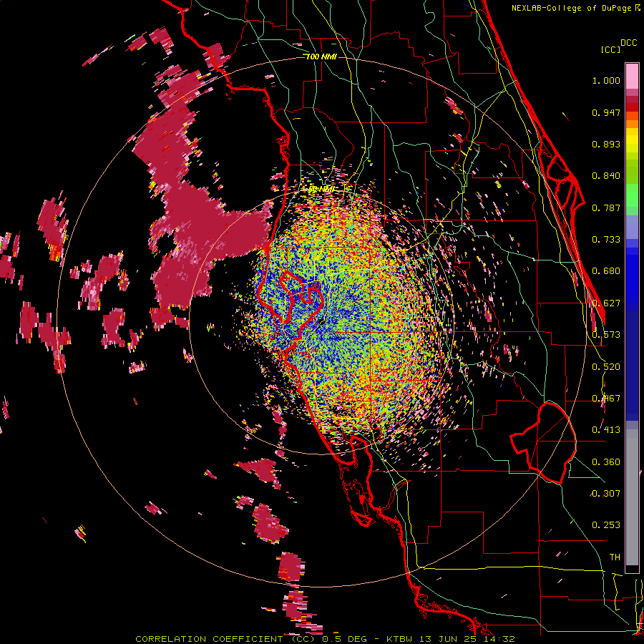Click the 0.413 scale value
The width and height of the screenshot is (644, 644).
pos(606,430)
